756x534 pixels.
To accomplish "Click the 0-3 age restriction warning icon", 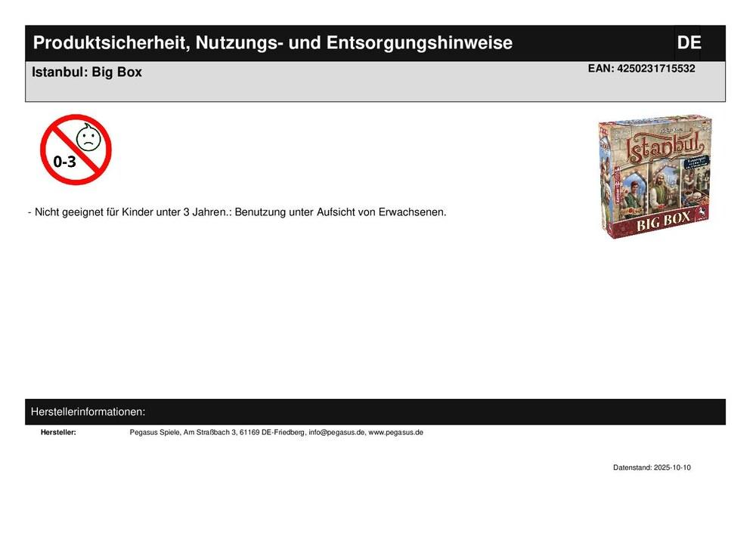I will [76, 150].
